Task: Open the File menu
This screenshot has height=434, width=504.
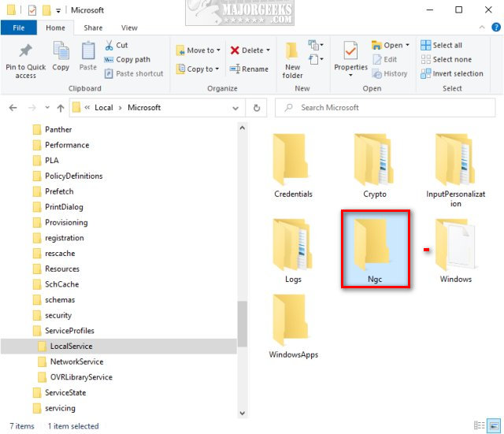Action: [19, 28]
